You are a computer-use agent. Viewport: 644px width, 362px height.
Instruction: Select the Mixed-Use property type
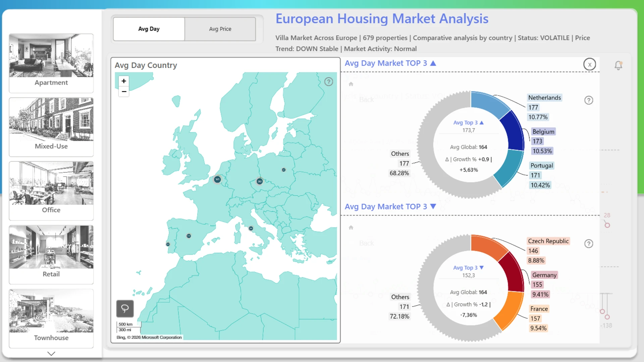click(x=51, y=127)
